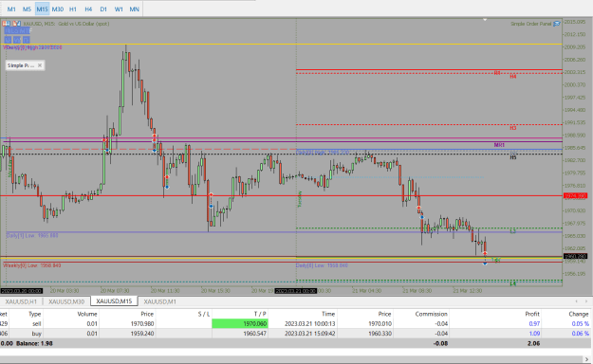Close the Simple P... floating panel

click(40, 65)
